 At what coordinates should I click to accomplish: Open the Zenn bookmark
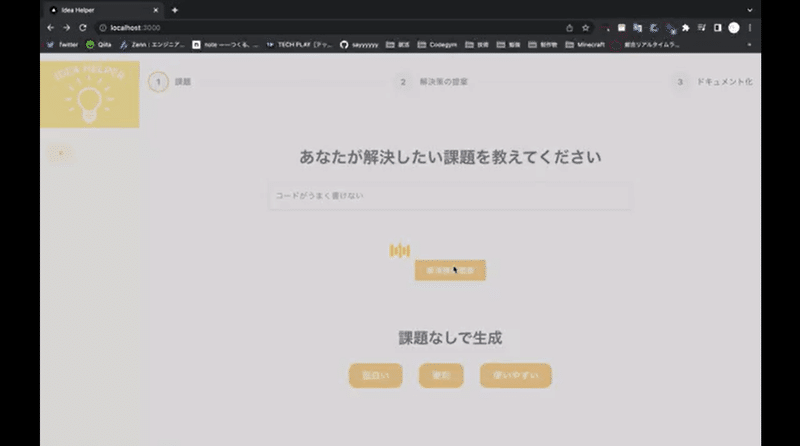(x=152, y=45)
